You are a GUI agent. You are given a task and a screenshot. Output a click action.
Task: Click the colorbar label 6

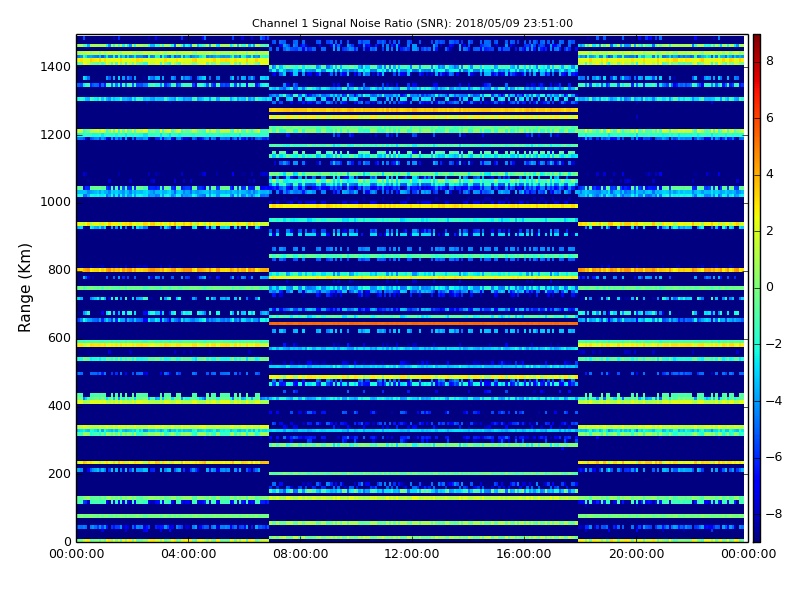point(770,118)
